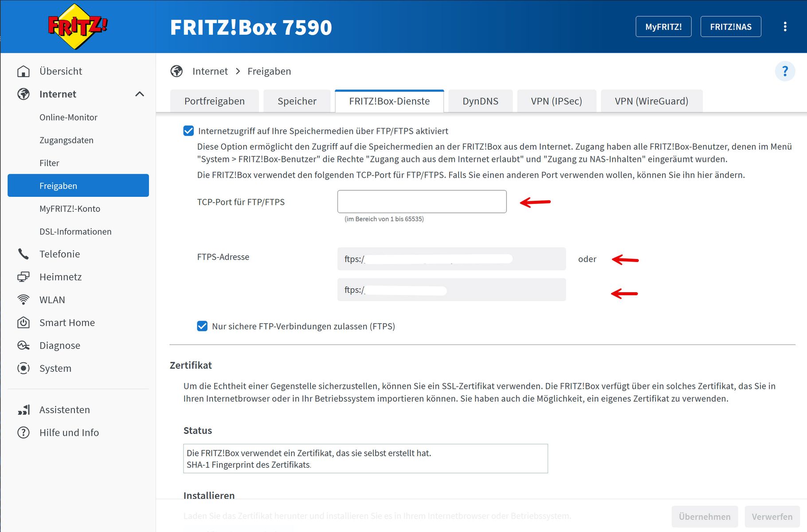Open Assistenten menu entry
Viewport: 807px width, 532px height.
tap(65, 410)
